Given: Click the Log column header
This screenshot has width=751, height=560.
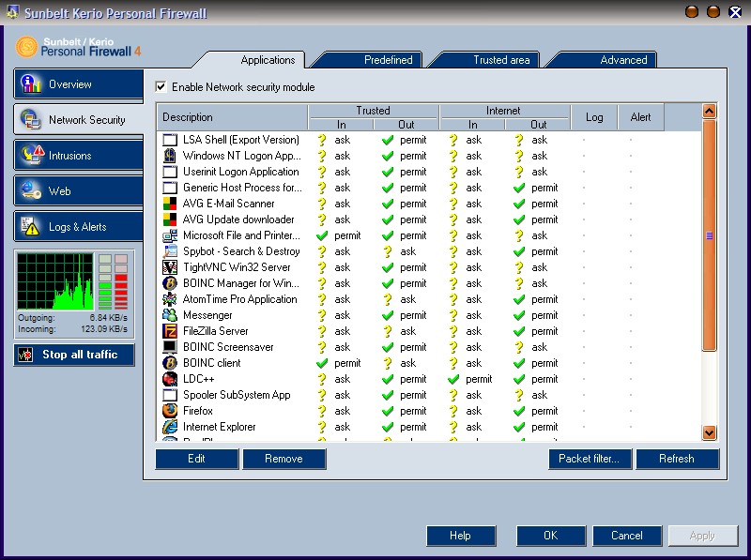Looking at the screenshot, I should (594, 117).
